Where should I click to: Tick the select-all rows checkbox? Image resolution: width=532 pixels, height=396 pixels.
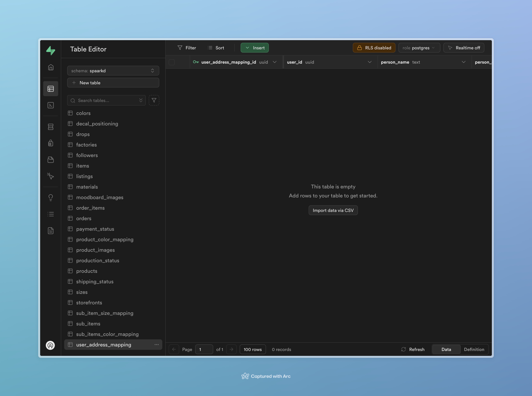(x=172, y=62)
